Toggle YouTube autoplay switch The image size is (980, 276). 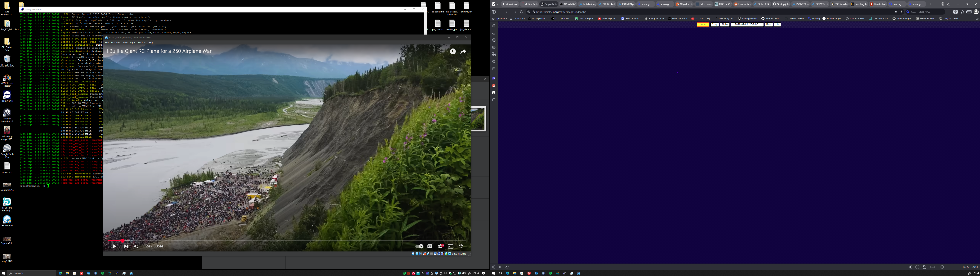pyautogui.click(x=419, y=246)
